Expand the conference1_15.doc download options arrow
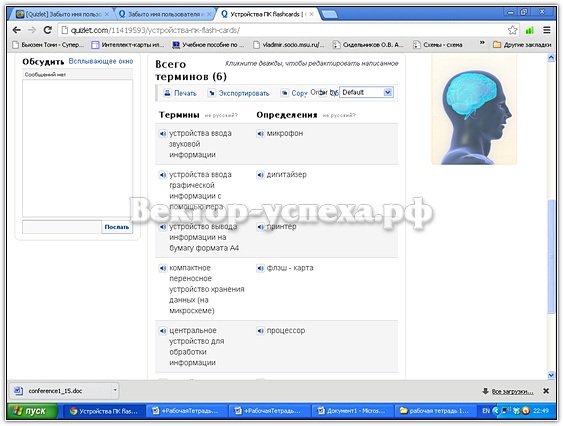The height and width of the screenshot is (426, 563). [x=115, y=390]
